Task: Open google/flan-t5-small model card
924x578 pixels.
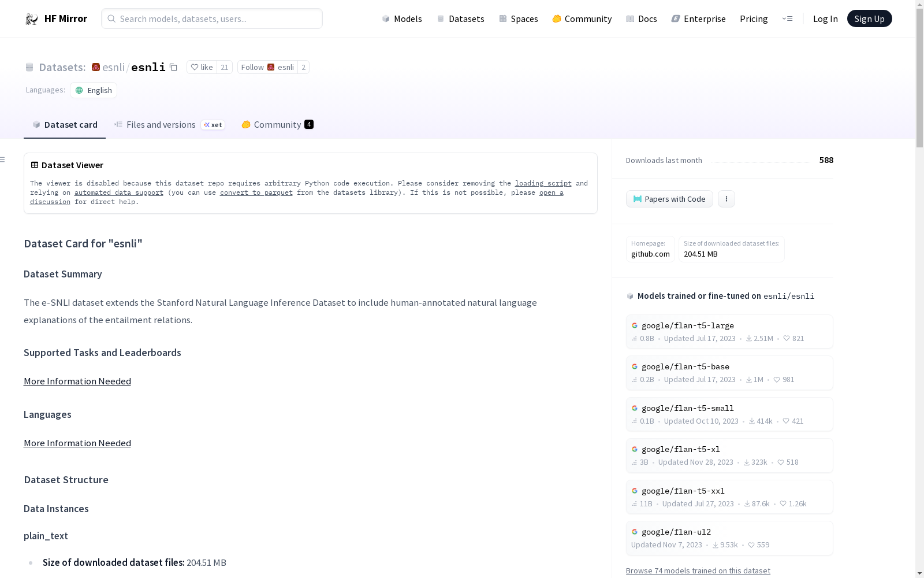Action: click(x=729, y=414)
